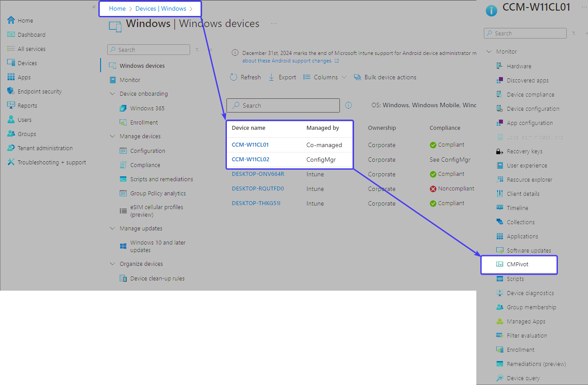Click the Export button
The height and width of the screenshot is (385, 588).
click(282, 77)
